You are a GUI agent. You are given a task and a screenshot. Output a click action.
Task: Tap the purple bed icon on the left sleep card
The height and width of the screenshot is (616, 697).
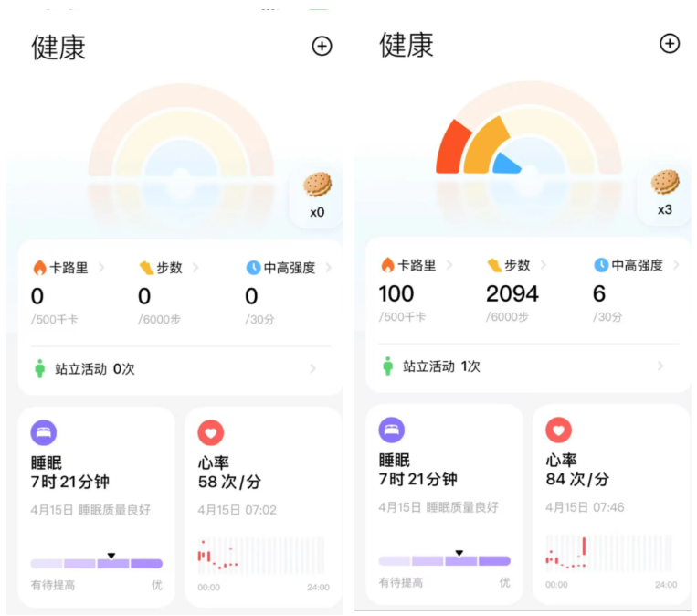(44, 433)
